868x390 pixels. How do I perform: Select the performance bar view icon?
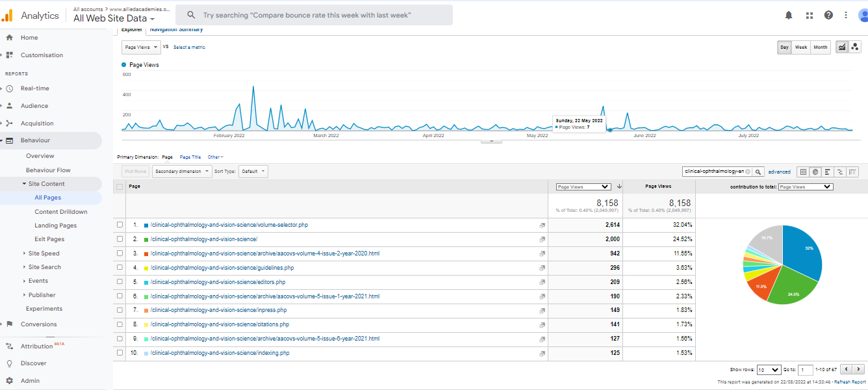[828, 172]
